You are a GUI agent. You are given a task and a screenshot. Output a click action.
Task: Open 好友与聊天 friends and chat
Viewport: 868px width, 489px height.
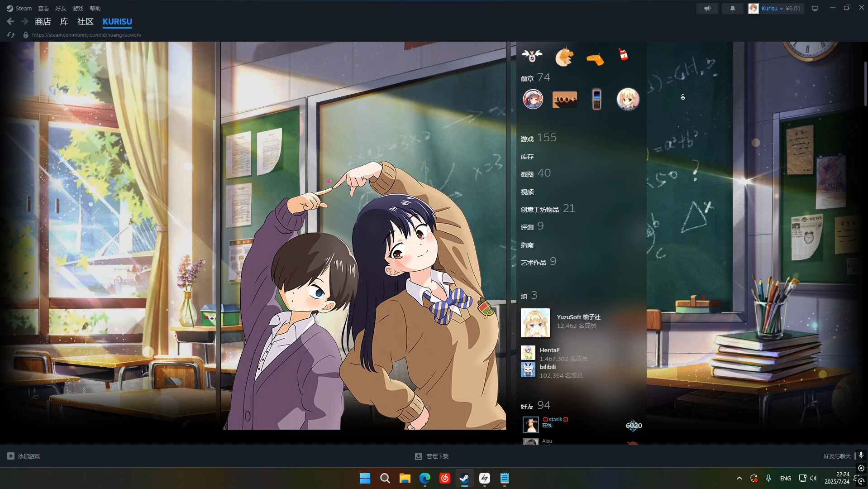point(837,456)
